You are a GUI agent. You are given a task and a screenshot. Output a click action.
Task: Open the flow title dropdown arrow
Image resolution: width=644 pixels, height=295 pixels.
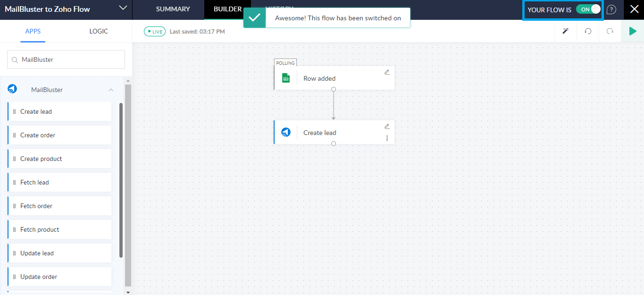point(123,9)
